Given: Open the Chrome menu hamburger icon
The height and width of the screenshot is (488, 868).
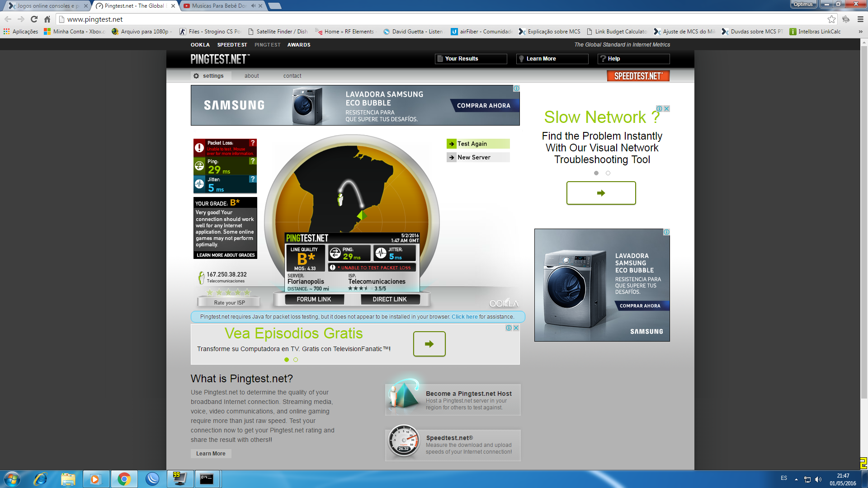Looking at the screenshot, I should coord(860,19).
